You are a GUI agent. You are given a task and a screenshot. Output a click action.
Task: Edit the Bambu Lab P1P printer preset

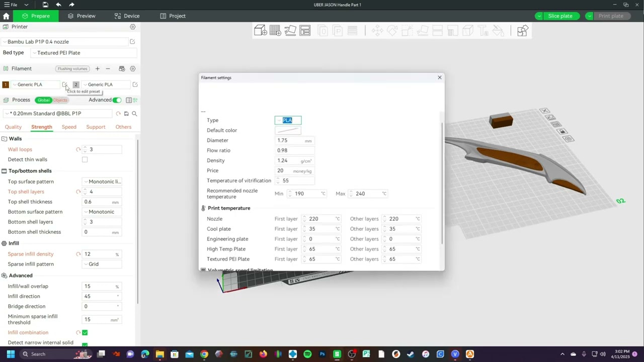coord(132,42)
